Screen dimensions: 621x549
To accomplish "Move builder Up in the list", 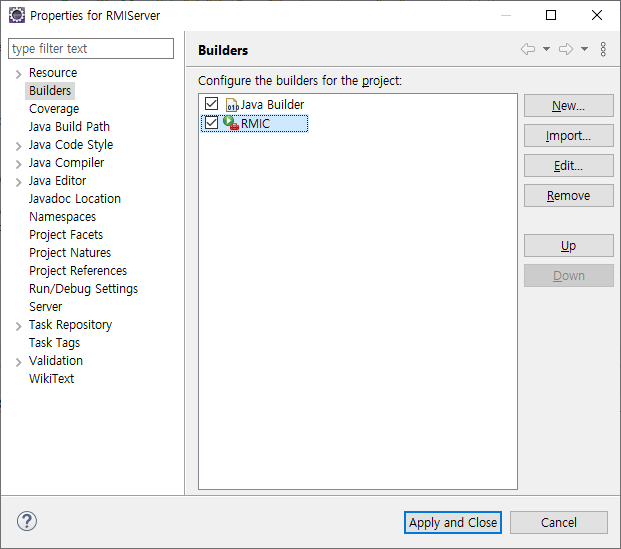I will pyautogui.click(x=569, y=246).
